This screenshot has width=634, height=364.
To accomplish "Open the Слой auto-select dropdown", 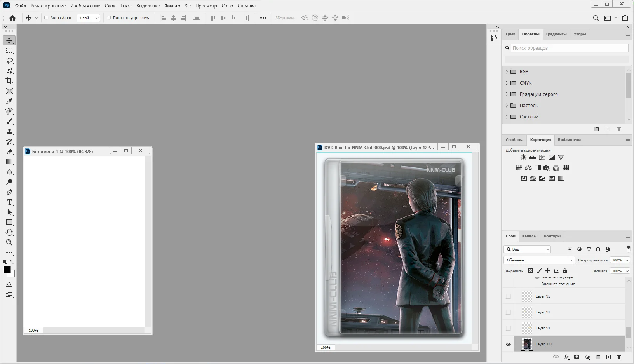I will click(x=89, y=18).
